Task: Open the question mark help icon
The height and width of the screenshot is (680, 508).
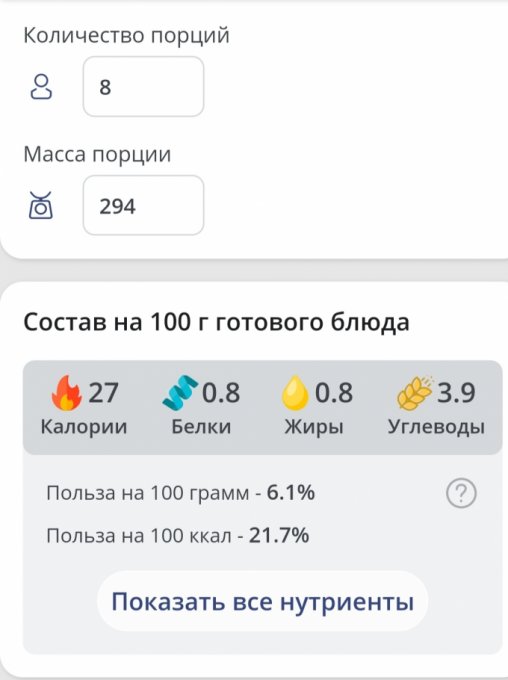Action: tap(461, 493)
